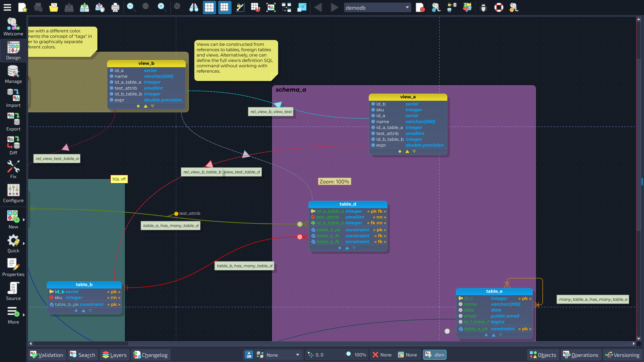Toggle the .dbm source button

click(434, 355)
